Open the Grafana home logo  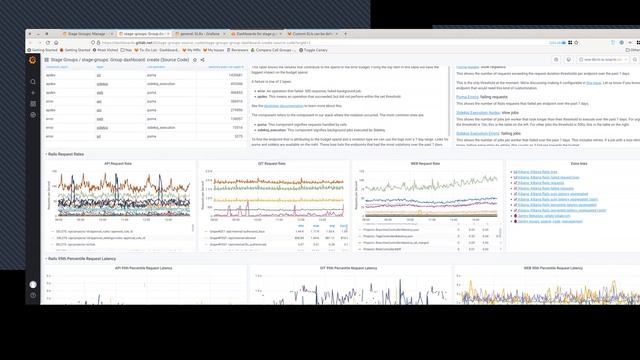tap(33, 60)
